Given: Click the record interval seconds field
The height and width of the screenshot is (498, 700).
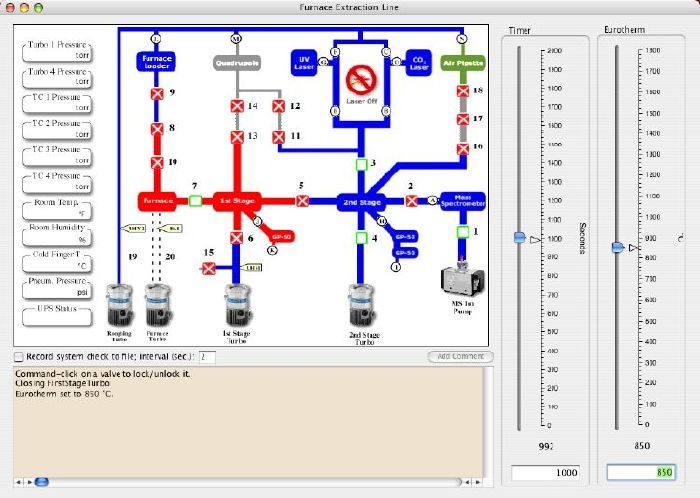Looking at the screenshot, I should (x=207, y=357).
